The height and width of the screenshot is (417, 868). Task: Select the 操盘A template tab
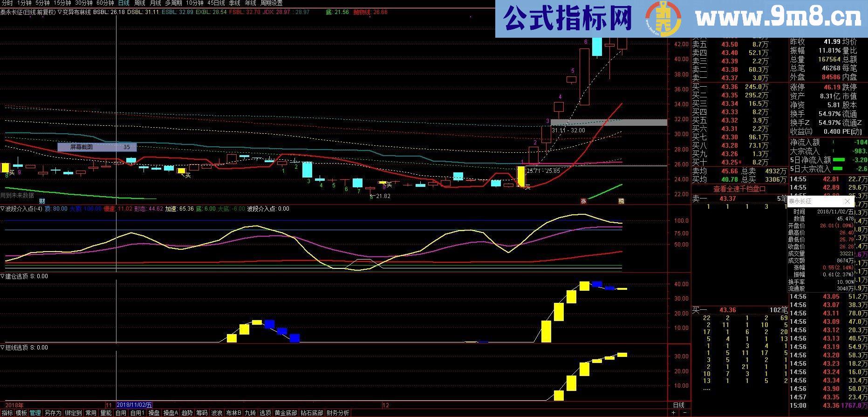pos(171,413)
